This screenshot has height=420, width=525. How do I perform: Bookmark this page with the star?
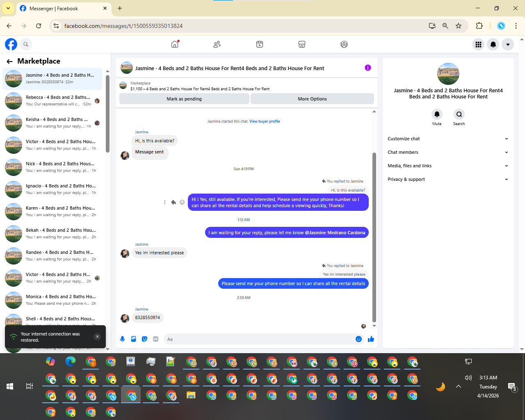pyautogui.click(x=459, y=26)
